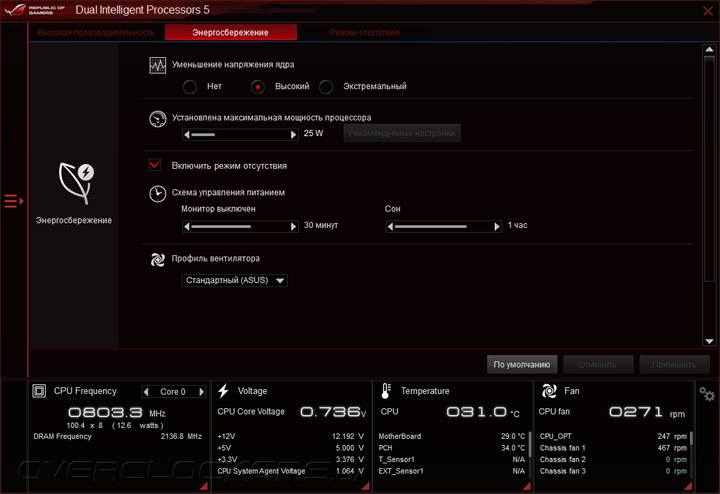Click the 'Сон' slider track
The height and width of the screenshot is (494, 720).
pyautogui.click(x=444, y=226)
